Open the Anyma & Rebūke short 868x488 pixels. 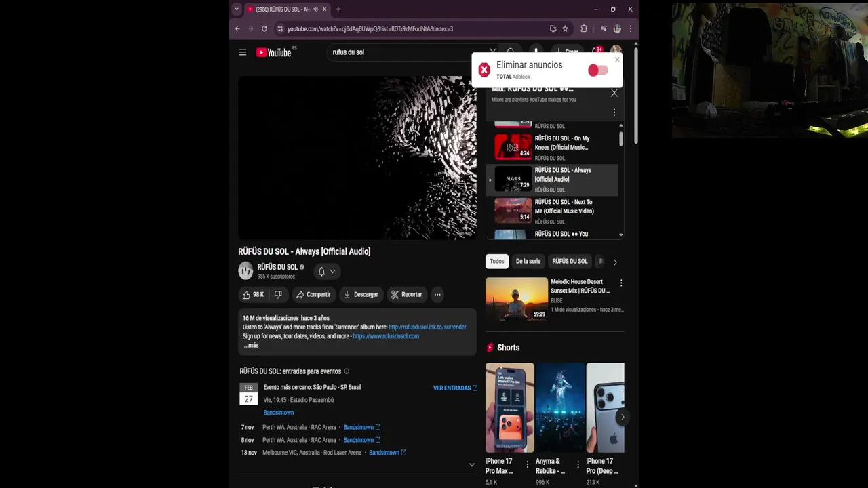coord(560,408)
